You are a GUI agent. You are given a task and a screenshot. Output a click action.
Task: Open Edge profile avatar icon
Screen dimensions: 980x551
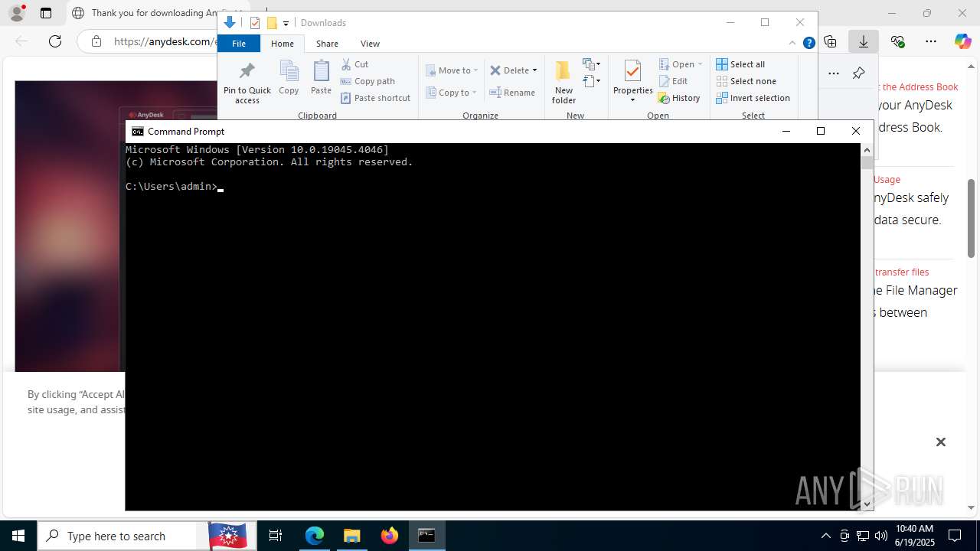(x=16, y=13)
